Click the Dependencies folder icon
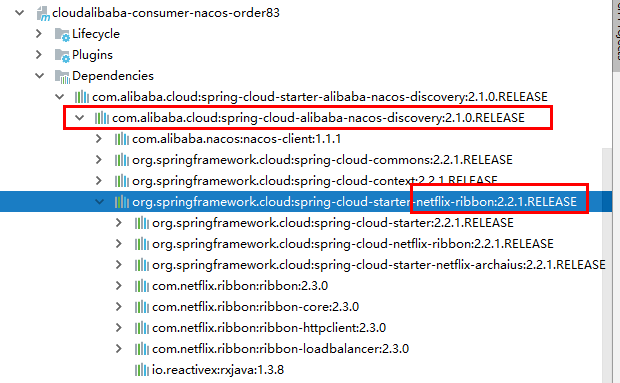Image resolution: width=620 pixels, height=383 pixels. (62, 77)
